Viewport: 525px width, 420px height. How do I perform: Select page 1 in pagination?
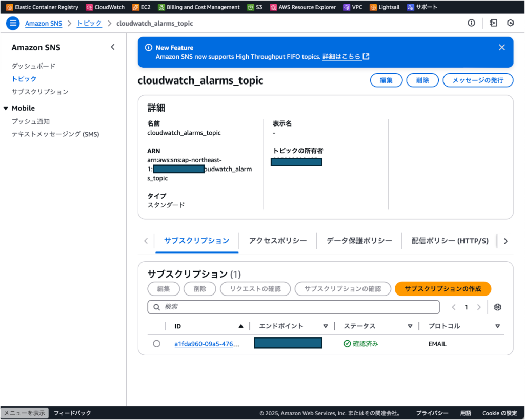[x=466, y=307]
